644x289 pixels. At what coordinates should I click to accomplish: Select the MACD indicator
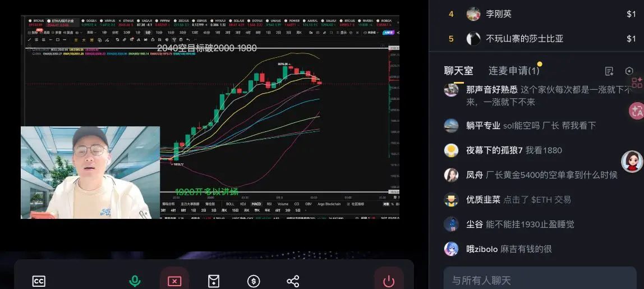[x=256, y=204]
